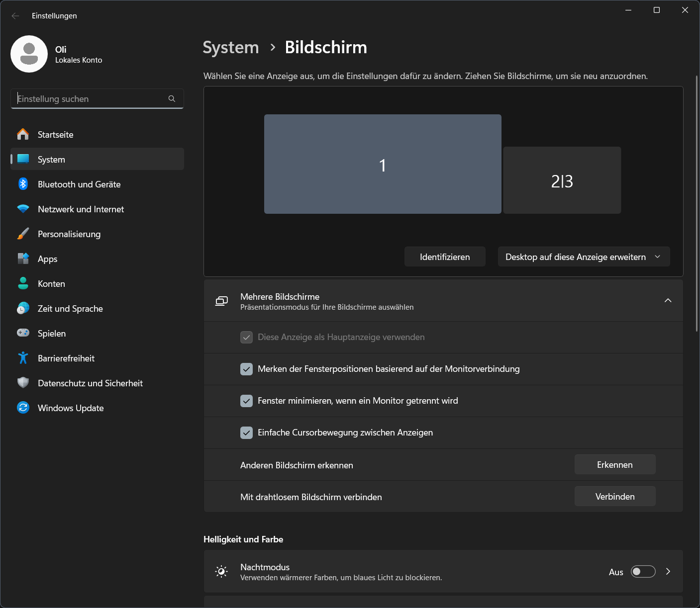This screenshot has height=608, width=700.
Task: Open the Lokales Konto profile link
Action: [x=79, y=60]
